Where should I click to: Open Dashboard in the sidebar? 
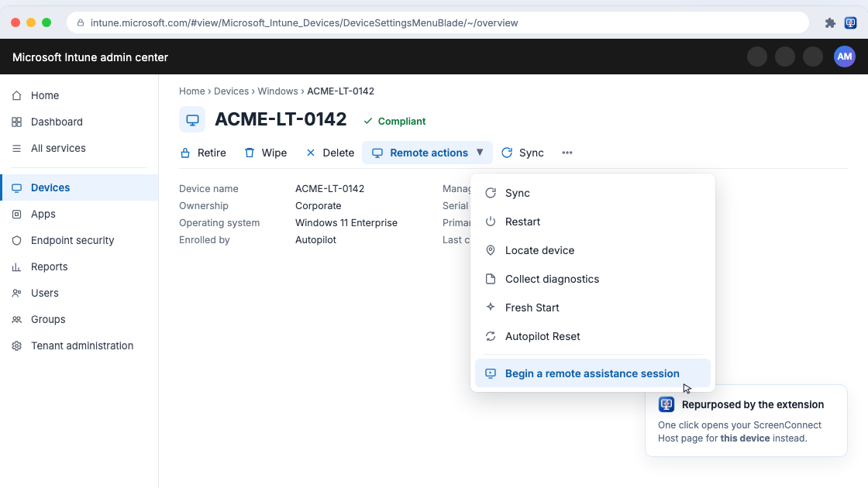[79, 122]
